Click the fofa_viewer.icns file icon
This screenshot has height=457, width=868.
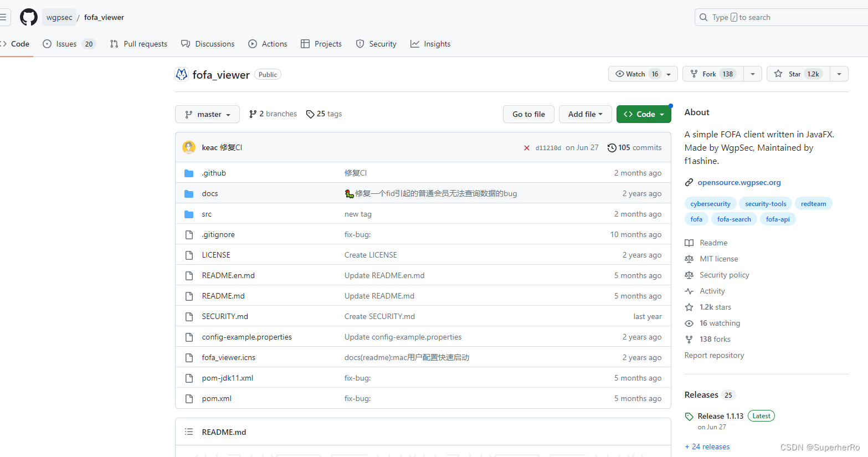[189, 358]
